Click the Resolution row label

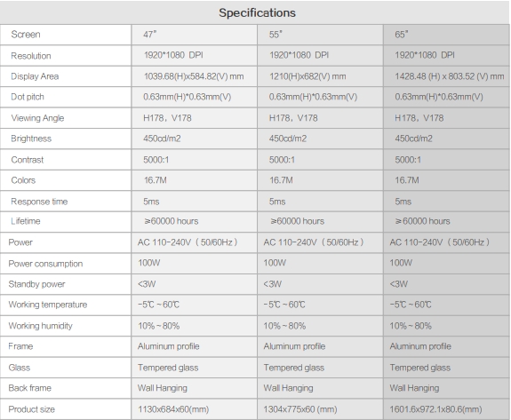(x=31, y=56)
